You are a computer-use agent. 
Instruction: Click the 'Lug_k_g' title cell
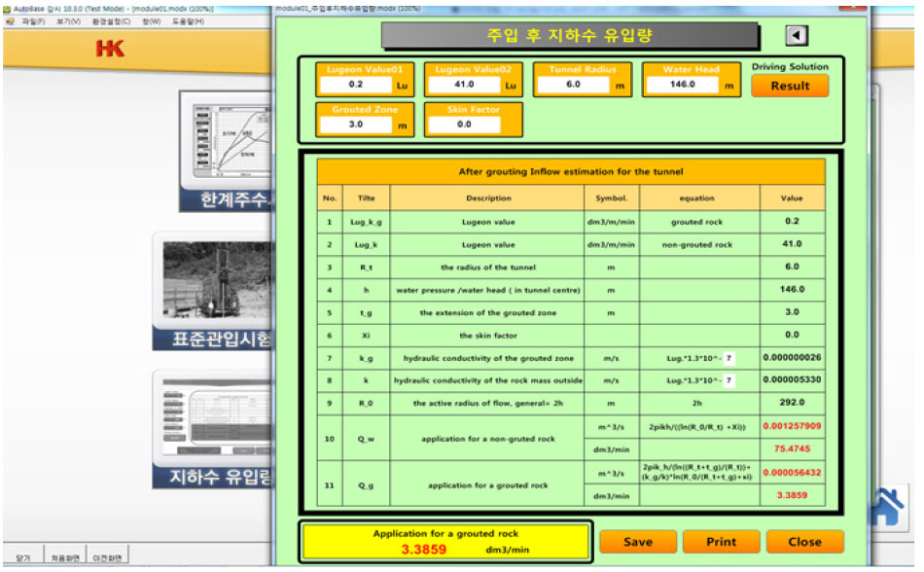[366, 222]
